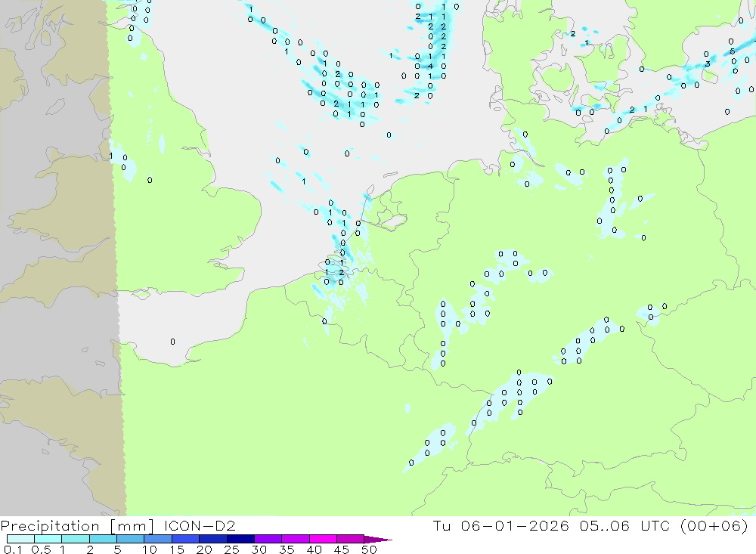Screen dimensions: 756x554
Task: Select the 30–35 mm purple legend swatch
Action: pos(268,539)
